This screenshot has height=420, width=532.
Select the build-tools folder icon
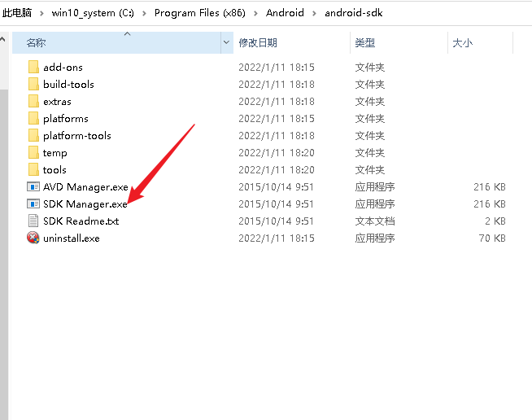[x=33, y=84]
